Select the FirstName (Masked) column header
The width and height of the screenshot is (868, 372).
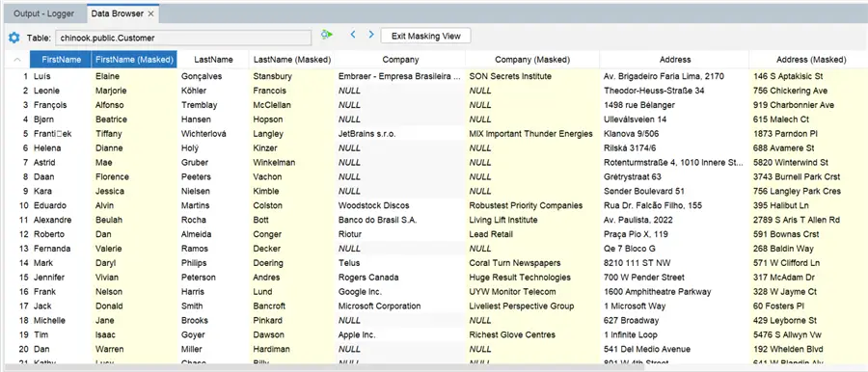[134, 60]
